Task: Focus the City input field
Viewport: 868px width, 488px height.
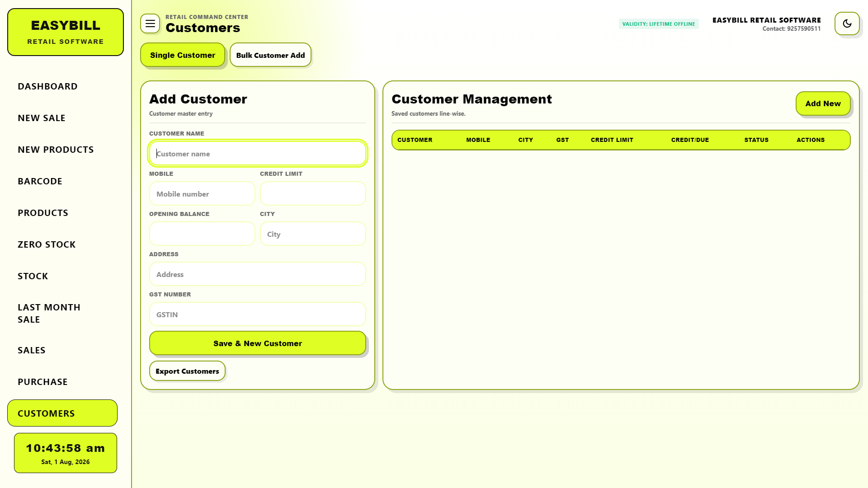Action: [313, 234]
